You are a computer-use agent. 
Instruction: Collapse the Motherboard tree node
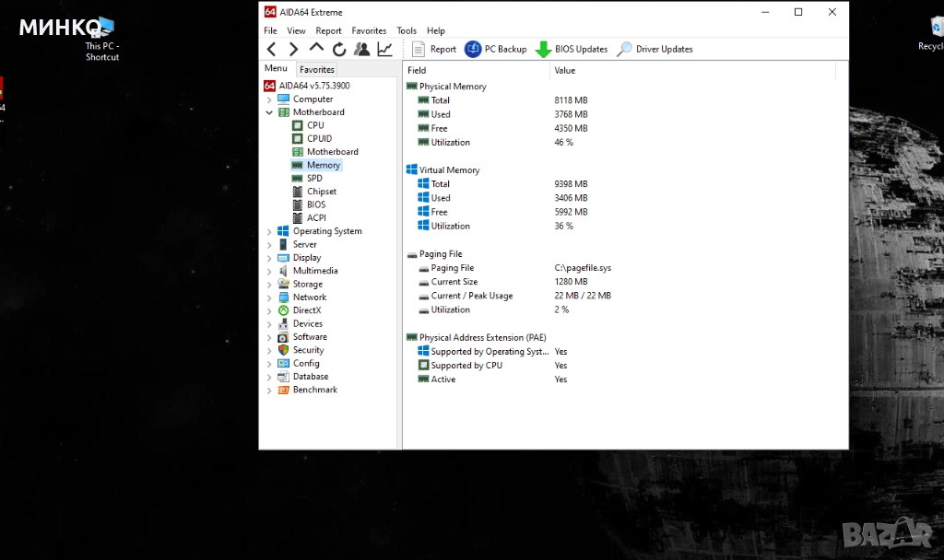click(269, 112)
